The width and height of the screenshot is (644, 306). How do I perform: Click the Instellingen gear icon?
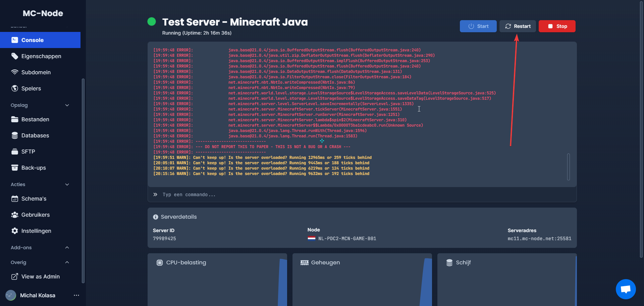pos(14,231)
